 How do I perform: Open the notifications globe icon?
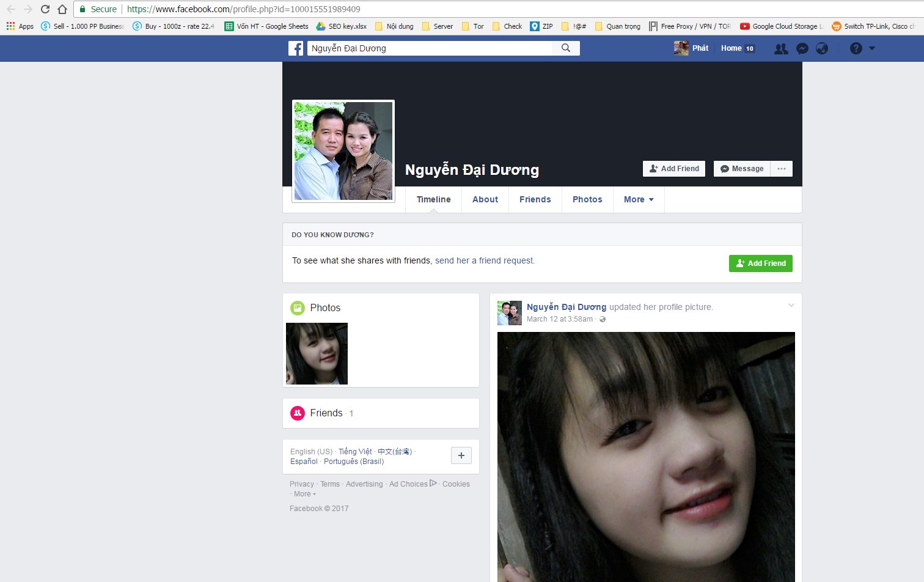coord(822,48)
